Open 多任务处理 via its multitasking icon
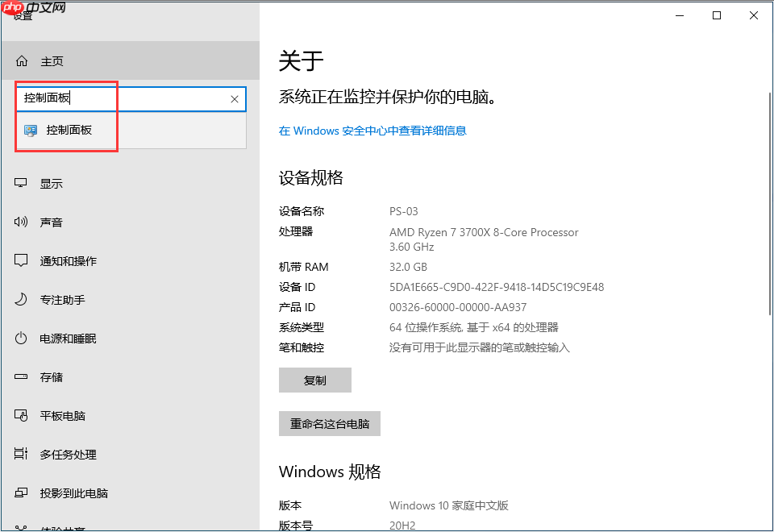 tap(20, 454)
